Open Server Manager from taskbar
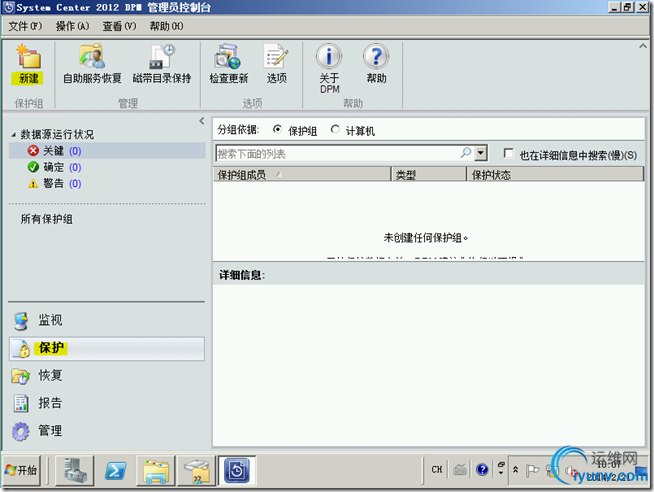 point(75,470)
